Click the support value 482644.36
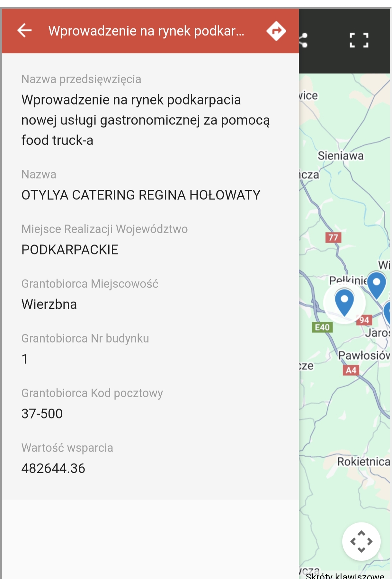The image size is (392, 579). 53,468
